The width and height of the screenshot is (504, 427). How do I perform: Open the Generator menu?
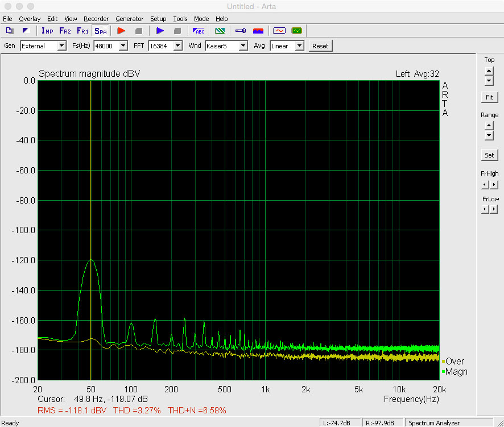(130, 19)
